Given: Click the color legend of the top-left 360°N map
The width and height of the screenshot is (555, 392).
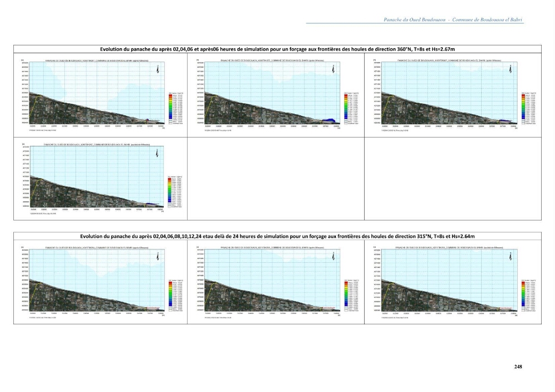Looking at the screenshot, I should tap(175, 109).
